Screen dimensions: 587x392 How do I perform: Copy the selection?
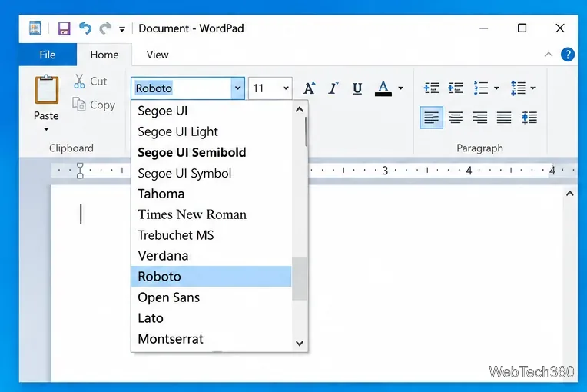tap(94, 105)
